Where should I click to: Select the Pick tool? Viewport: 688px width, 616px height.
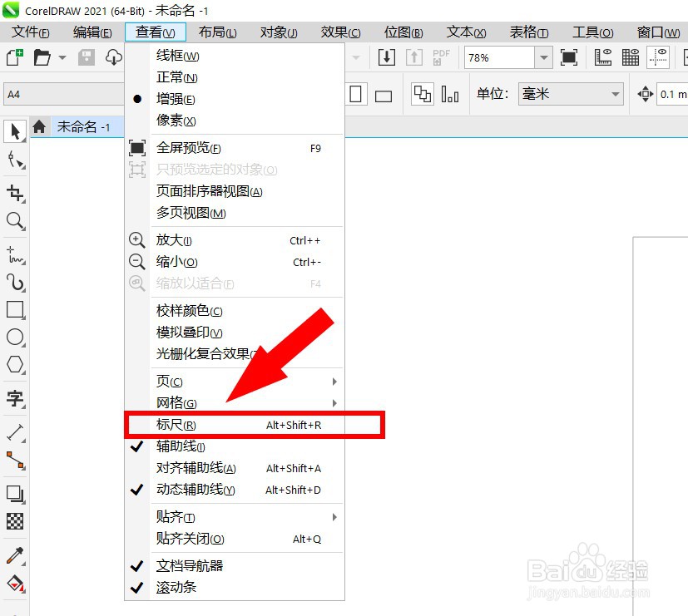click(x=14, y=131)
